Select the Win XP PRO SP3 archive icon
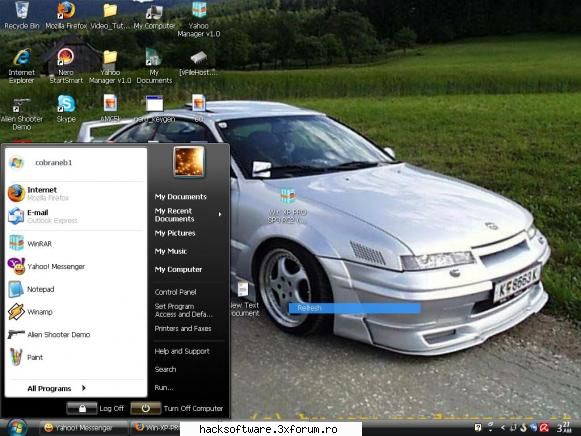This screenshot has width=581, height=436. point(288,206)
